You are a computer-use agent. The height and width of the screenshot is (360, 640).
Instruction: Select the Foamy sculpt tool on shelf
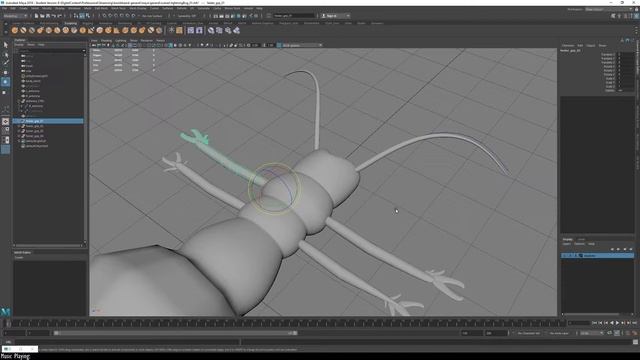(66, 30)
